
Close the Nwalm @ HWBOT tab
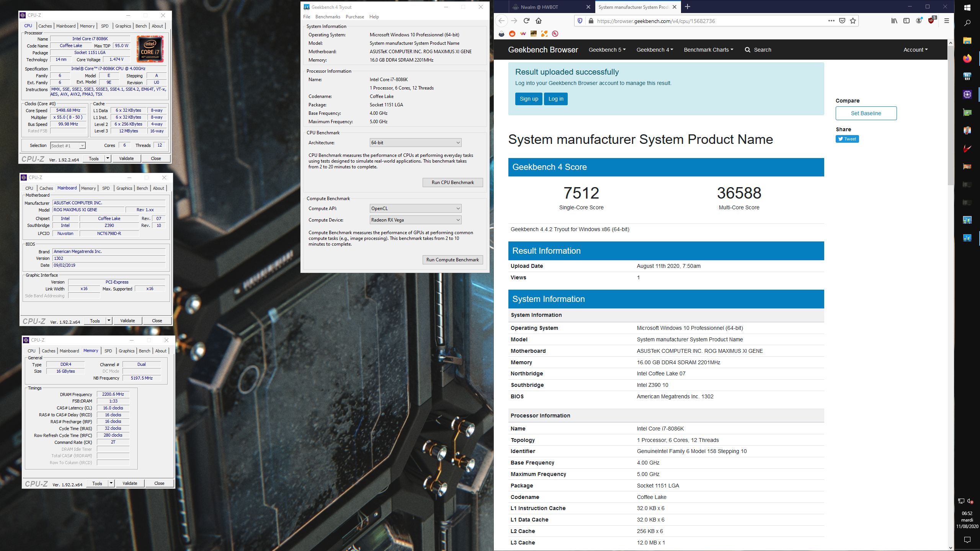[x=588, y=7]
